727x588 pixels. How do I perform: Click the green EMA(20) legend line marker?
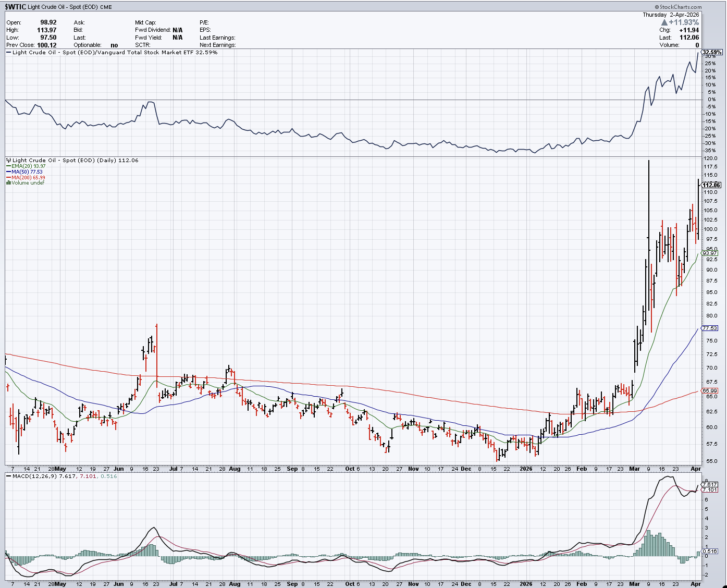point(9,166)
